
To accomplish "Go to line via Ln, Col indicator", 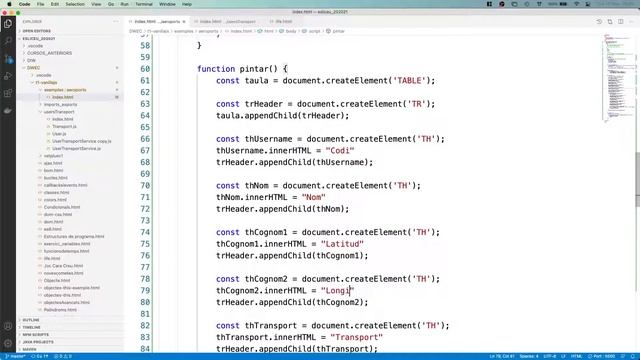I will [x=502, y=356].
